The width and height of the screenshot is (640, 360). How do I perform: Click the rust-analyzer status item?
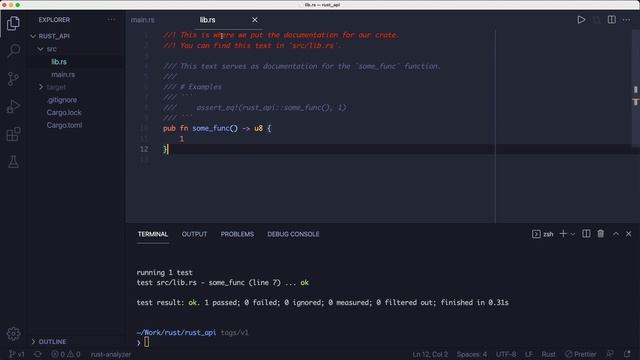pos(111,354)
